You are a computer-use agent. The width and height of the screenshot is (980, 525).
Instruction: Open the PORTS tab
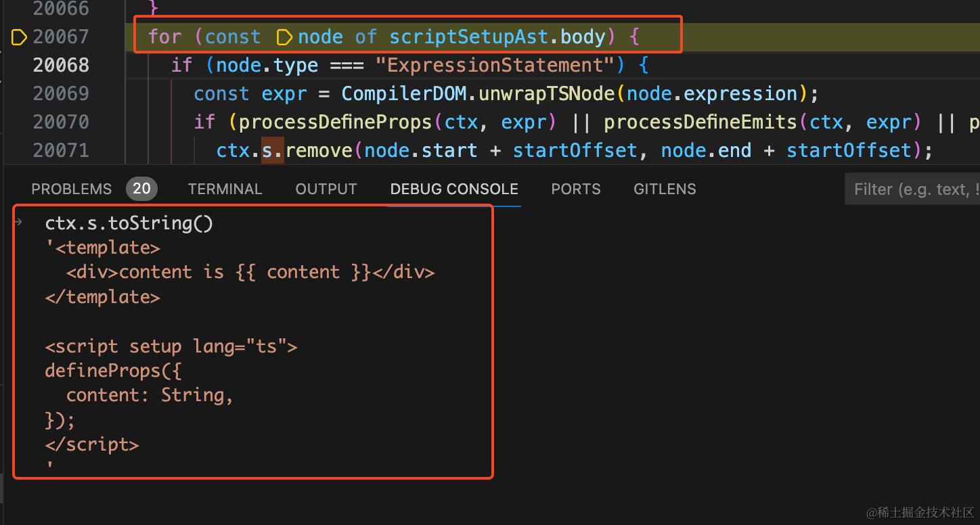[576, 189]
